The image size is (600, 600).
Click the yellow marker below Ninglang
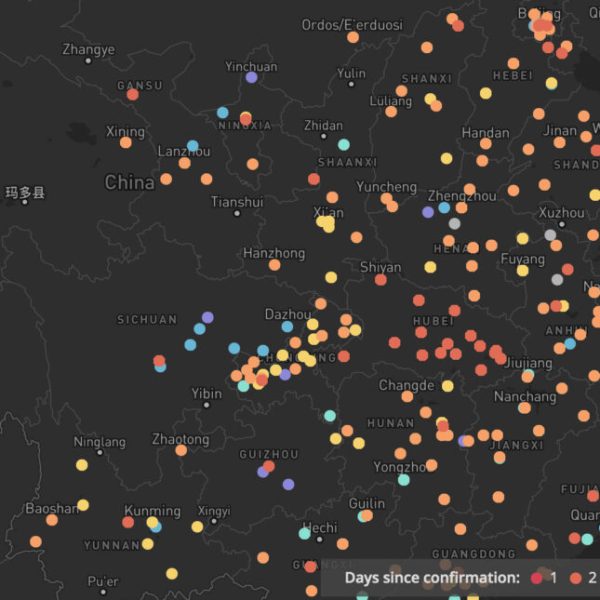coord(82,465)
